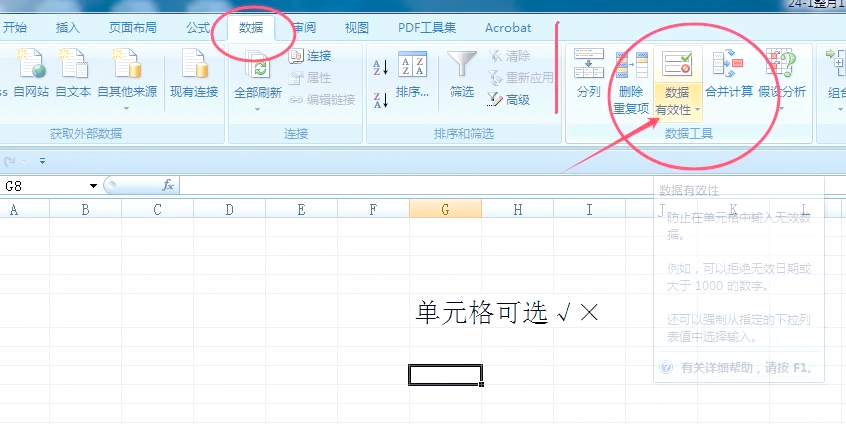846x424 pixels.
Task: Select column B header
Action: click(x=85, y=209)
